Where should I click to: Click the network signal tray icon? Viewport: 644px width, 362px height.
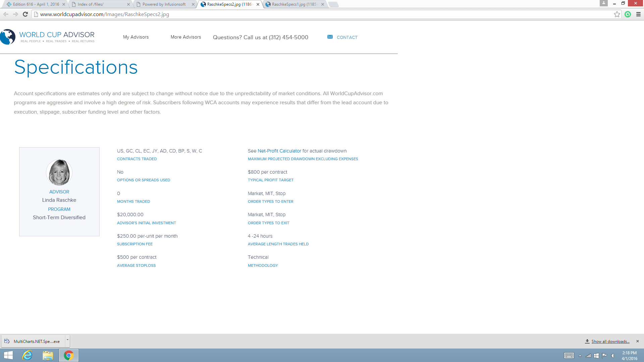point(588,356)
